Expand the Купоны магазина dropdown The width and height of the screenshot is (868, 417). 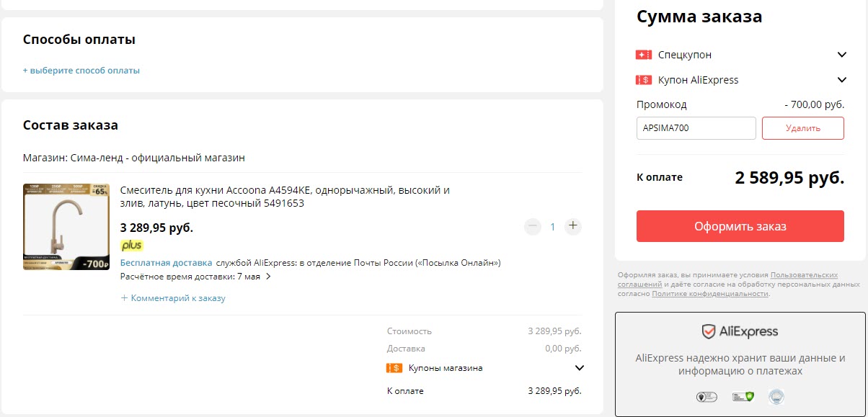pyautogui.click(x=579, y=368)
